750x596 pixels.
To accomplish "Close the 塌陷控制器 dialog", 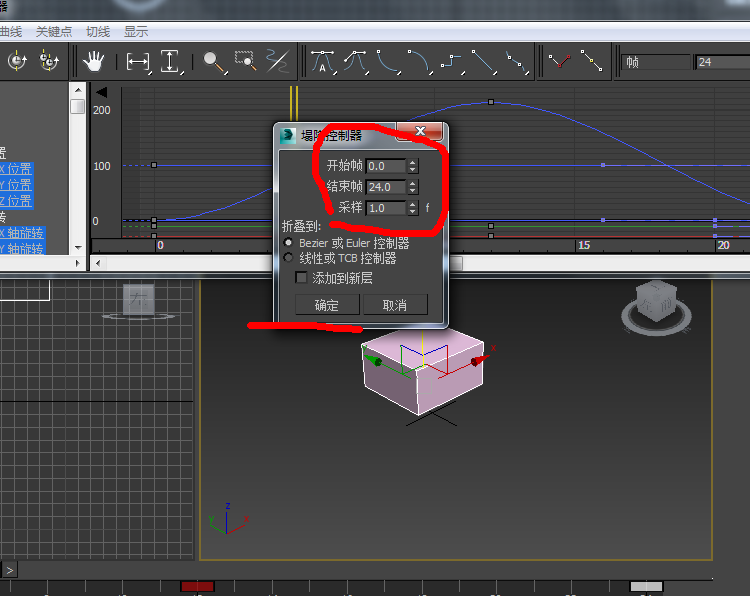I will pyautogui.click(x=420, y=131).
